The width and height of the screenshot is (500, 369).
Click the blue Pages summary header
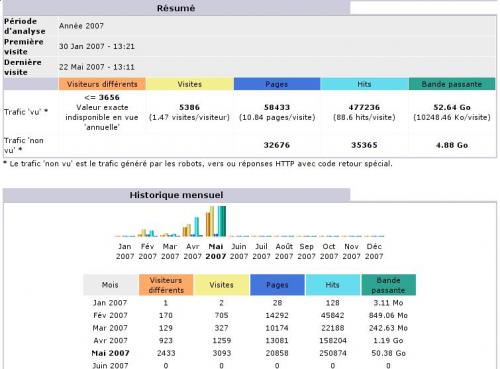(277, 84)
